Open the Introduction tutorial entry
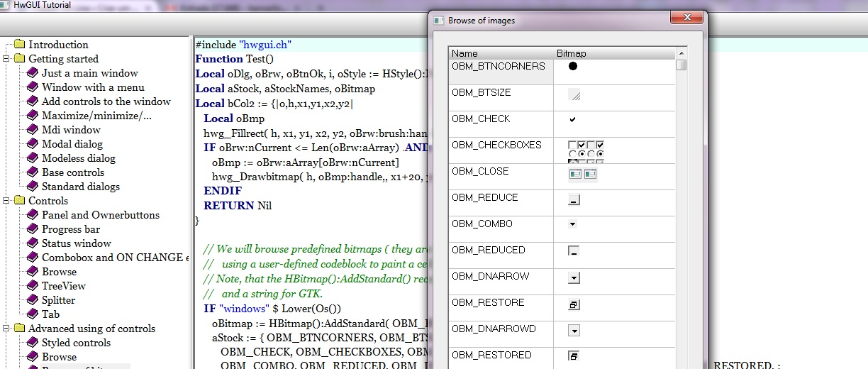Screen dimensions: 868x369 (58, 45)
